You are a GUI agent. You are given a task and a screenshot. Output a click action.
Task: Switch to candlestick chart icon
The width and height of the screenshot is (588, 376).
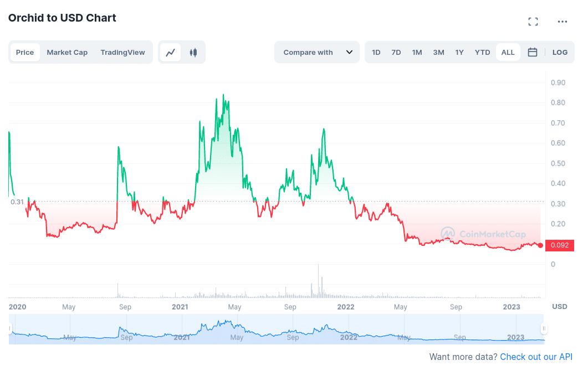(193, 53)
